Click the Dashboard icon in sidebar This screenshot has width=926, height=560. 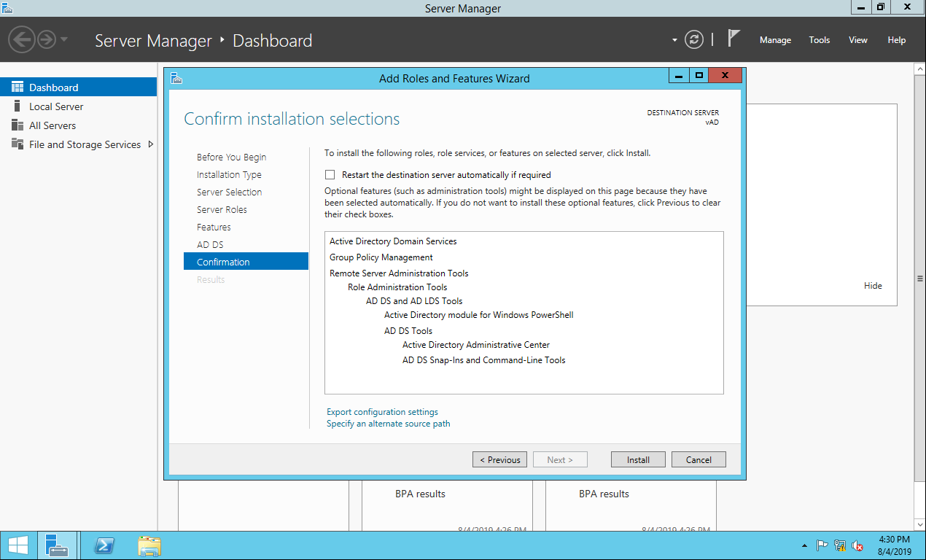(x=17, y=87)
